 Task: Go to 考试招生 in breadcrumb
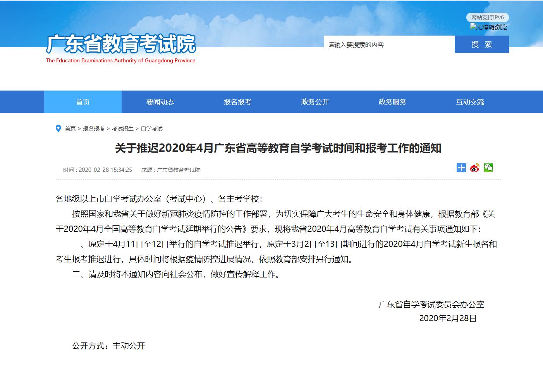(123, 128)
